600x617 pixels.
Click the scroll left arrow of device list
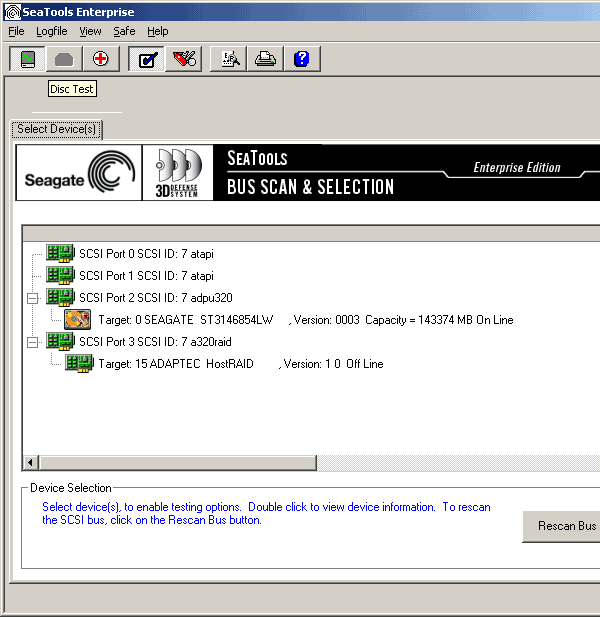click(31, 463)
